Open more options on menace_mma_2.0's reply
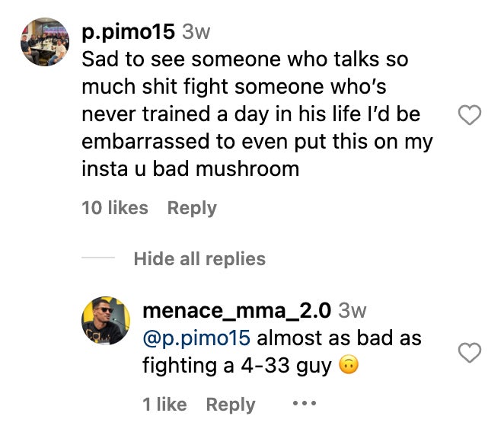Image resolution: width=504 pixels, height=445 pixels. 304,404
